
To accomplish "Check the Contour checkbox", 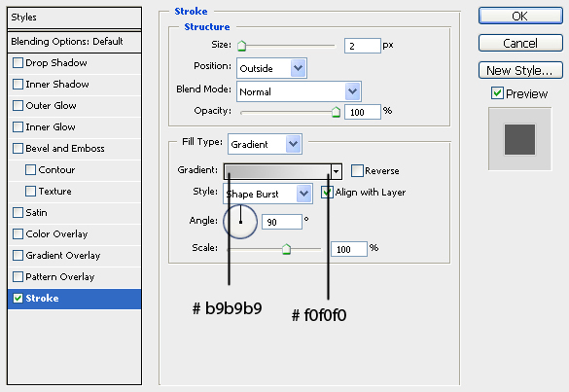I will (x=30, y=170).
